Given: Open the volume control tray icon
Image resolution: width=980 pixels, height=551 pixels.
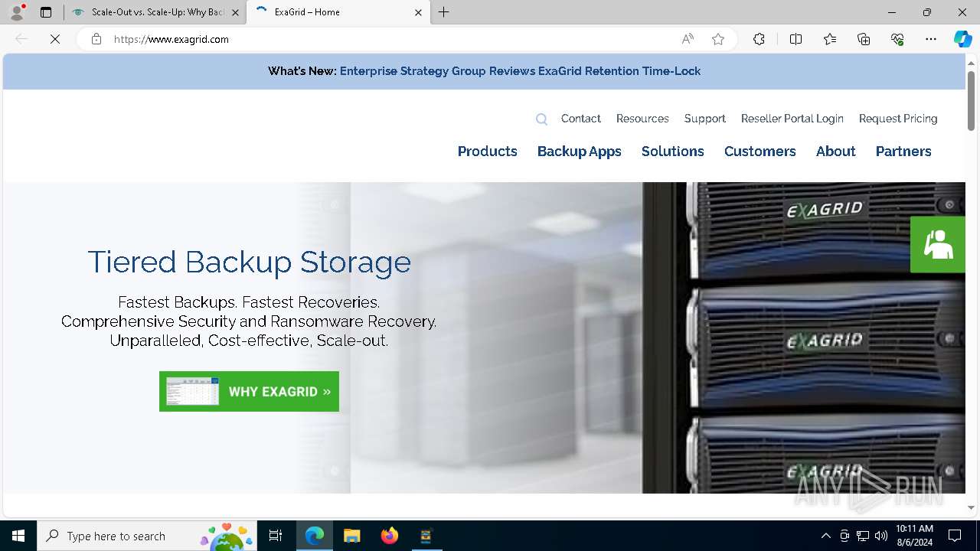Looking at the screenshot, I should pos(881,536).
